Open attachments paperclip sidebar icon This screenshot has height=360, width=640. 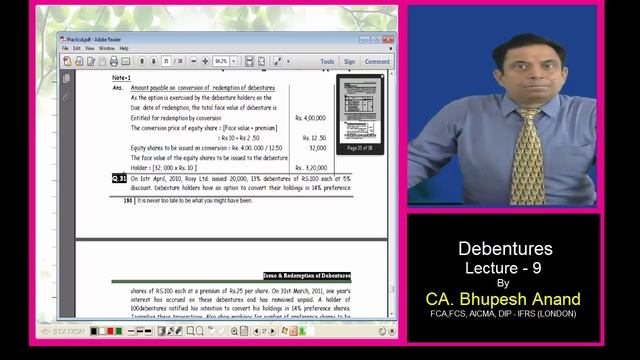tap(67, 97)
